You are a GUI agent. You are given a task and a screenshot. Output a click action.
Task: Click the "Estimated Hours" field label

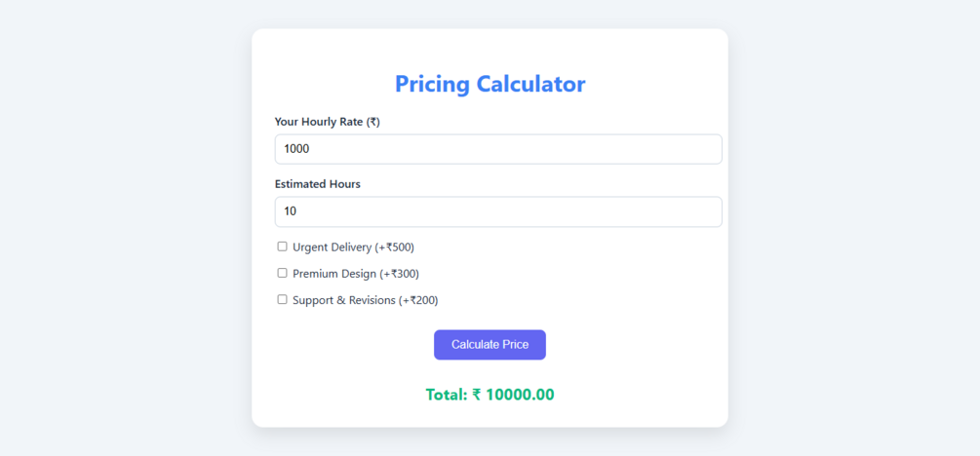(x=317, y=184)
